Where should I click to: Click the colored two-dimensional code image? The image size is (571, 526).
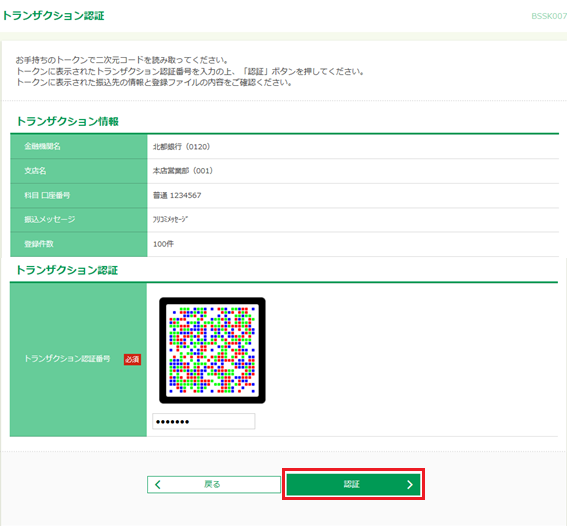tap(212, 350)
